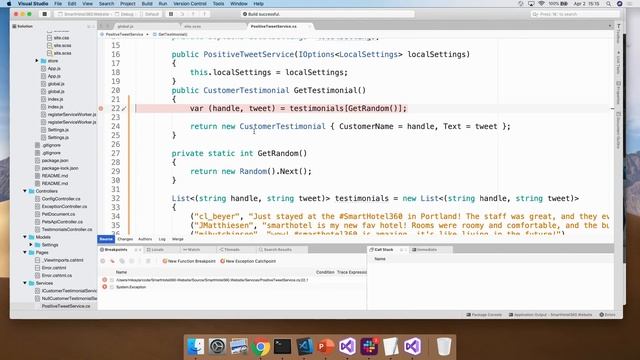Switch to the Authors view tab
Viewport: 640px width, 360px height.
(x=145, y=239)
